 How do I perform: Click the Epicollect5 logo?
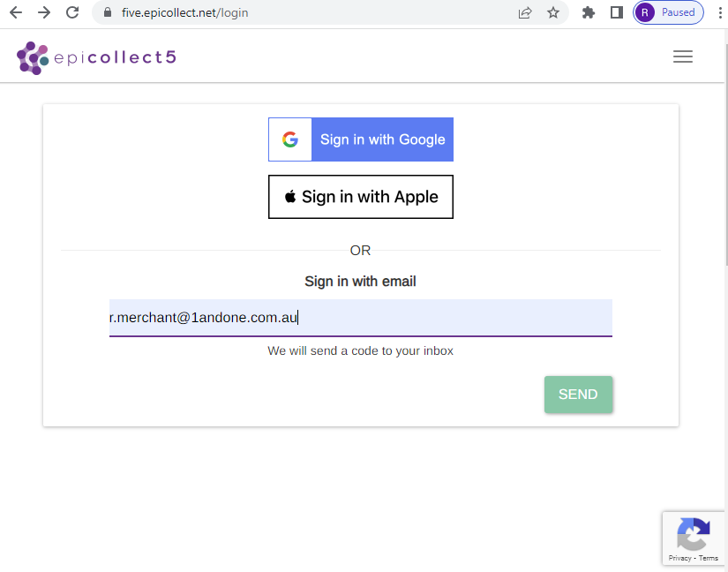coord(96,57)
